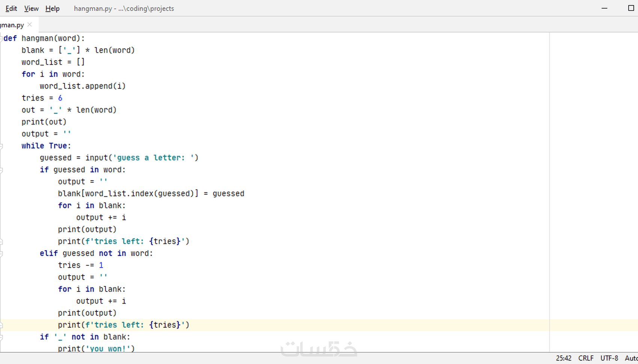Click the line reading tries = 6
The height and width of the screenshot is (364, 638).
tap(41, 98)
